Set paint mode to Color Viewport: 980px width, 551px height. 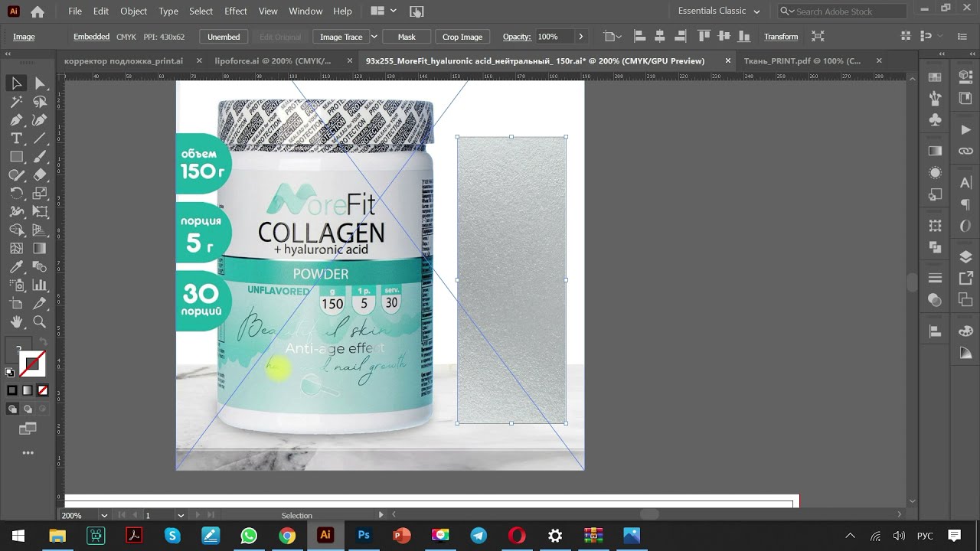[x=12, y=390]
